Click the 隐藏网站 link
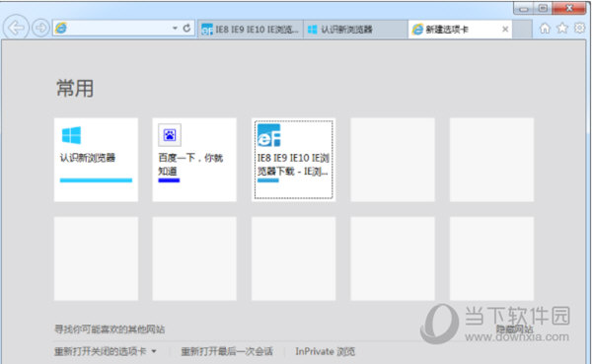Image resolution: width=592 pixels, height=364 pixels. 514,328
